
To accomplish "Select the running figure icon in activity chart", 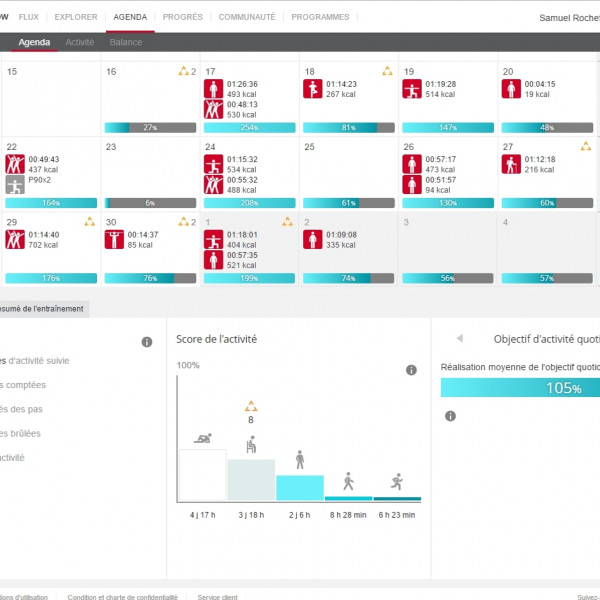I will click(x=397, y=481).
